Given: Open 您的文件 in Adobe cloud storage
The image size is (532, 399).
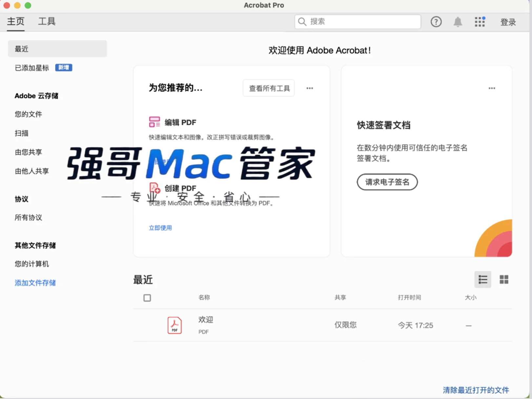Looking at the screenshot, I should click(x=29, y=114).
